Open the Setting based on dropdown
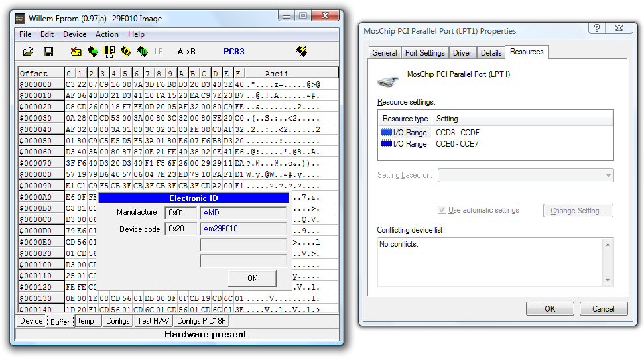Viewport: 644px width, 358px height. (526, 175)
